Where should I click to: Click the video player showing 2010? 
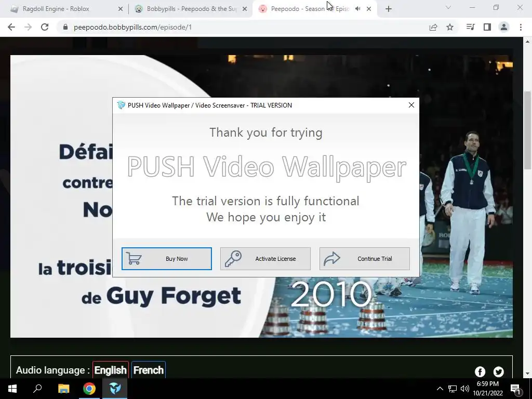click(261, 196)
